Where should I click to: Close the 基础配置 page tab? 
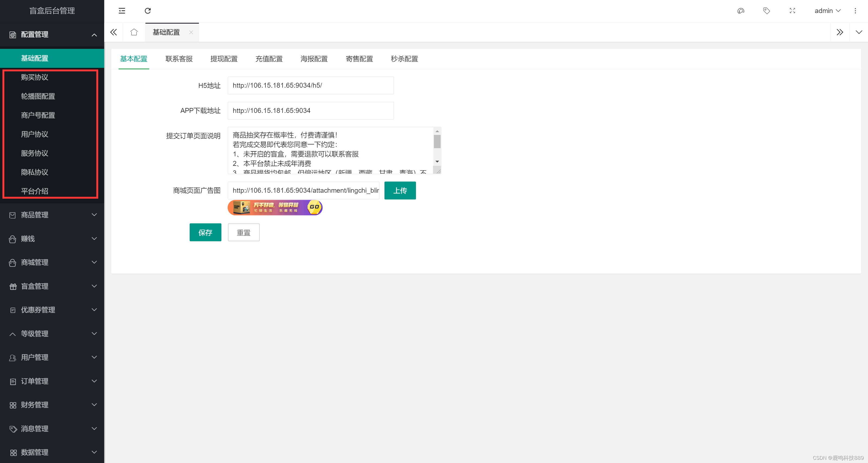(x=191, y=32)
